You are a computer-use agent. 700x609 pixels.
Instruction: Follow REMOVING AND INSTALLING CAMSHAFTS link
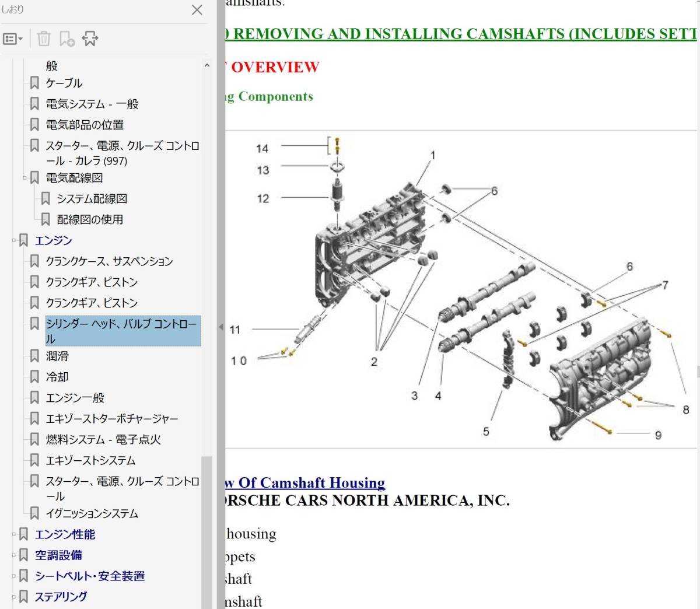pos(461,34)
